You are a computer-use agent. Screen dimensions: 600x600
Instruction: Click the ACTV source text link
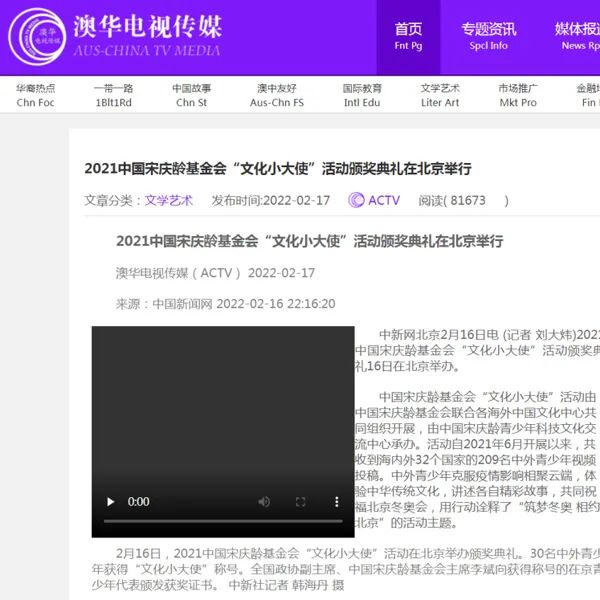tap(383, 200)
